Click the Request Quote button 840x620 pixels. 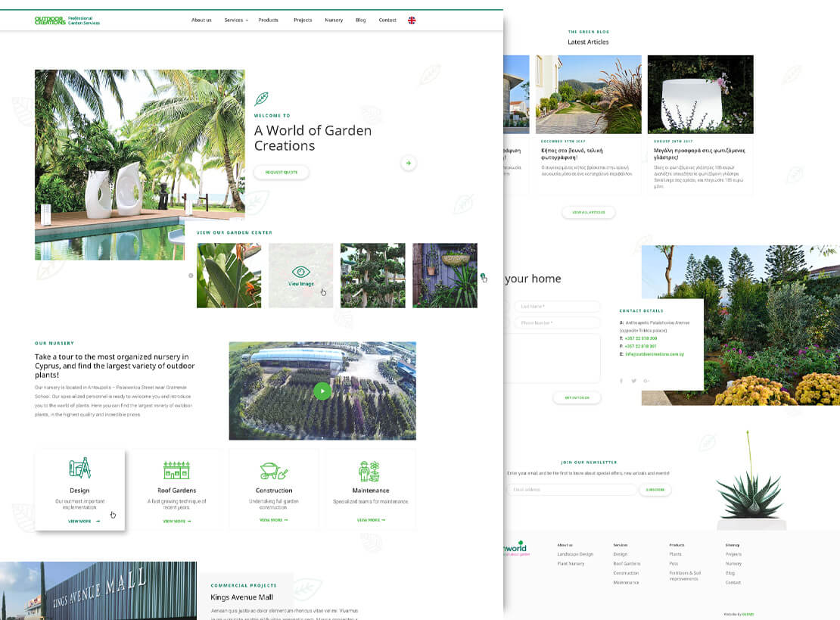pyautogui.click(x=282, y=172)
